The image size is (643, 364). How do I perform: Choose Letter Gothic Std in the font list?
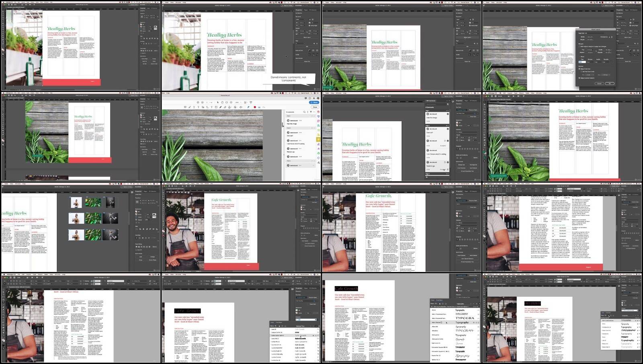[x=295, y=335]
